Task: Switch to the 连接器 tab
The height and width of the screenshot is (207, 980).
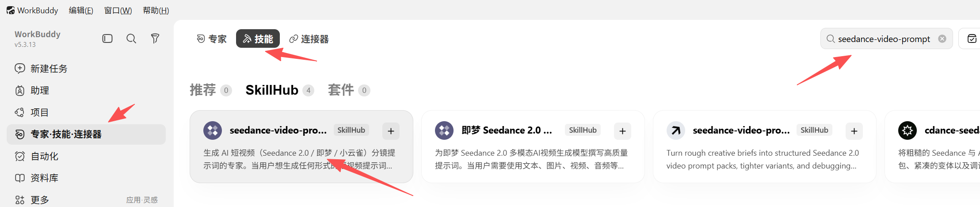Action: (309, 39)
